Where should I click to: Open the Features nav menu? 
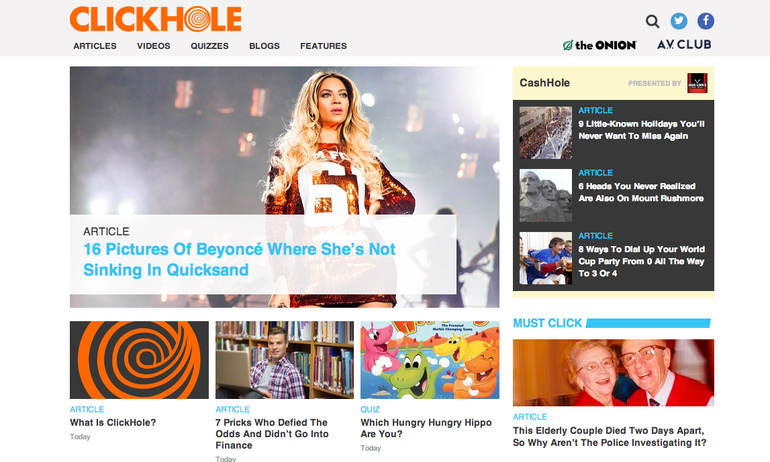click(x=324, y=46)
